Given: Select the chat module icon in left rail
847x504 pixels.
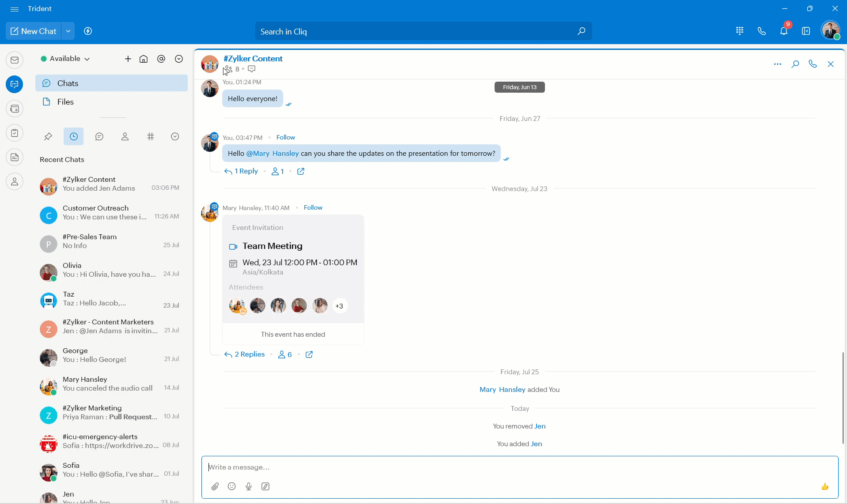Looking at the screenshot, I should [x=15, y=84].
